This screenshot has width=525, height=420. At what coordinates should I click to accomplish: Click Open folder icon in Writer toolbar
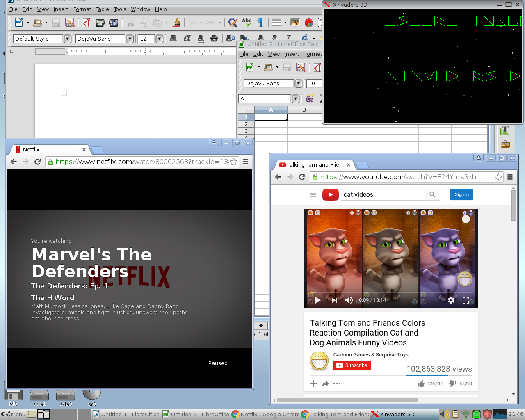37,23
